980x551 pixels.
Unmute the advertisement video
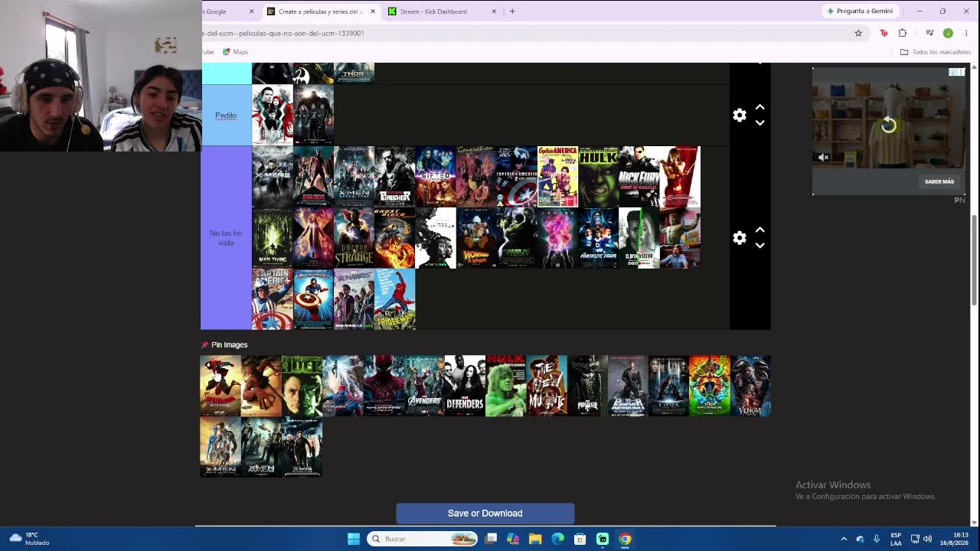point(823,158)
